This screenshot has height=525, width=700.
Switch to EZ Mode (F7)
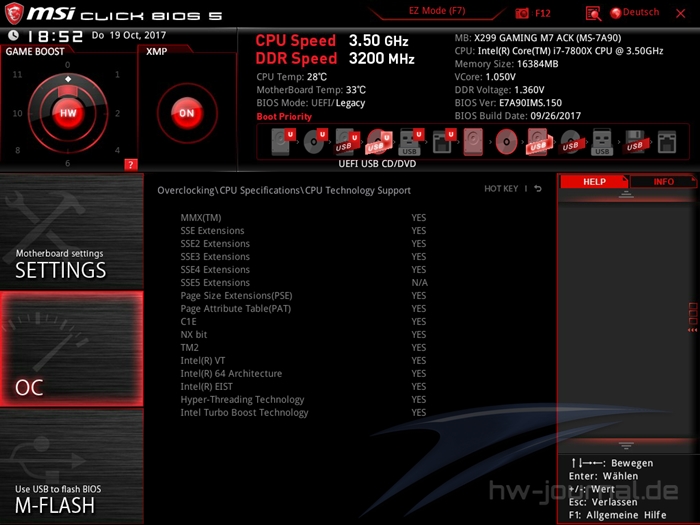click(x=437, y=11)
